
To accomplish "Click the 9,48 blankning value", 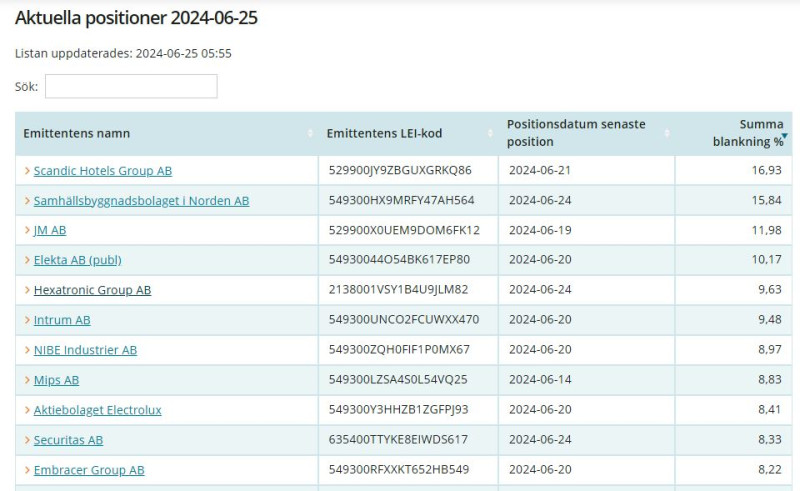I will tap(770, 320).
